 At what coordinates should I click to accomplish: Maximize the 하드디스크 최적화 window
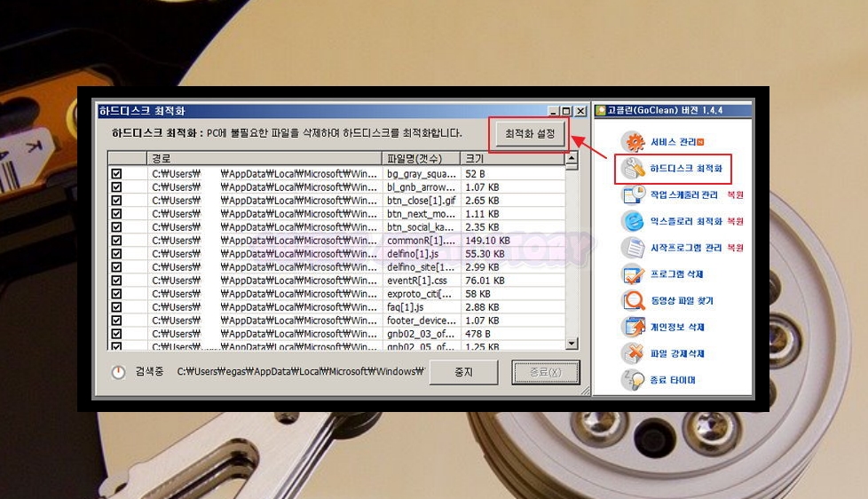[566, 111]
